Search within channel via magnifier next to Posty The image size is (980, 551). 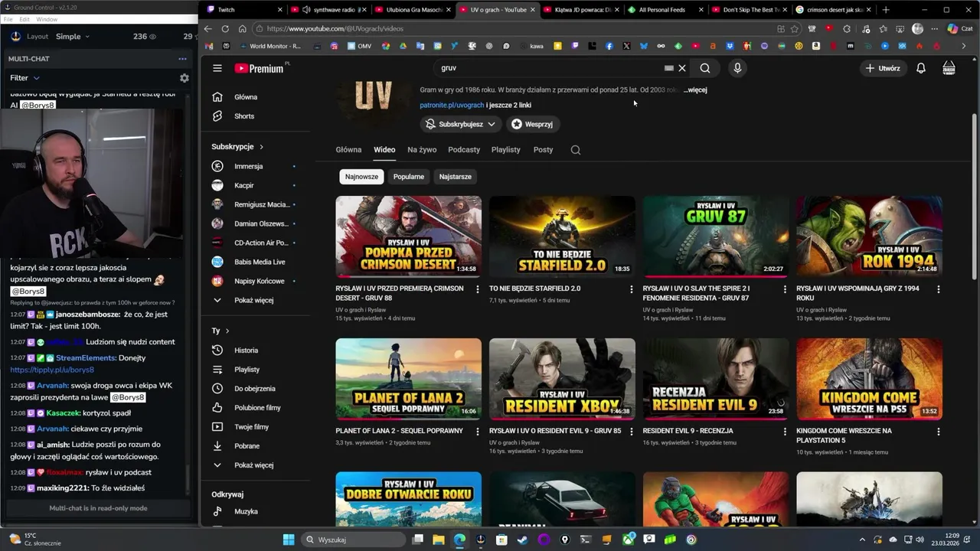coord(576,150)
